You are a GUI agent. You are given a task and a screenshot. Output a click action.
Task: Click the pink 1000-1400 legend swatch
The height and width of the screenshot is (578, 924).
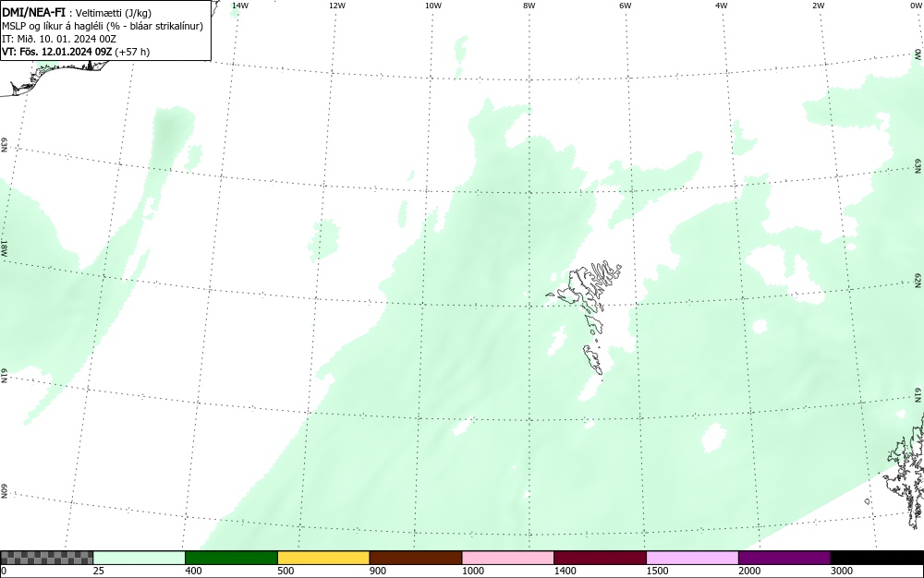508,558
